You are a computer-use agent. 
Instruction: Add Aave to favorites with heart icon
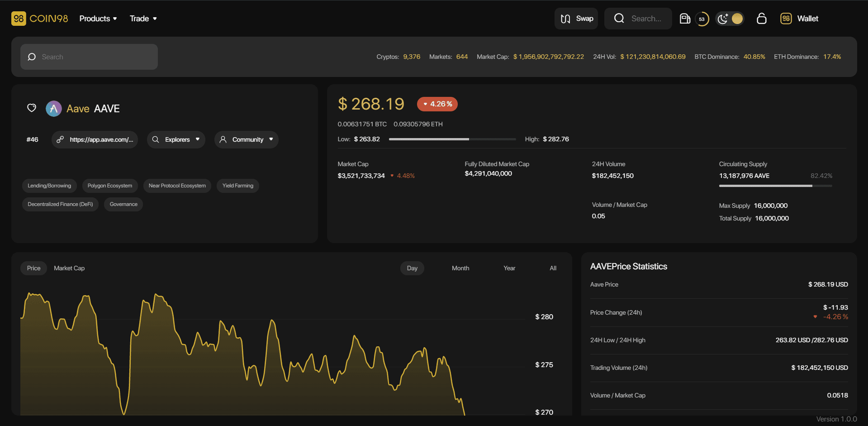32,108
